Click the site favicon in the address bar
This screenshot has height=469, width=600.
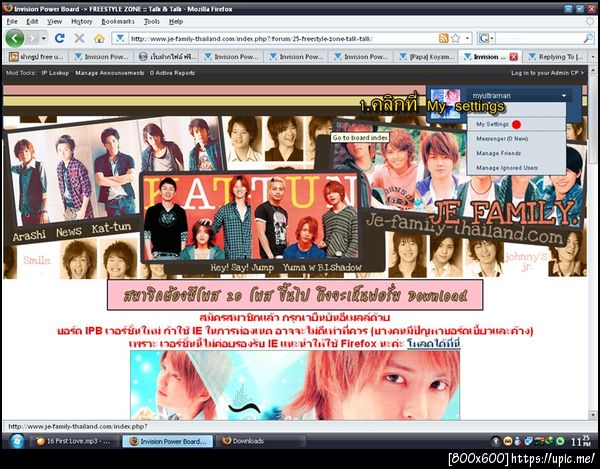[x=120, y=38]
